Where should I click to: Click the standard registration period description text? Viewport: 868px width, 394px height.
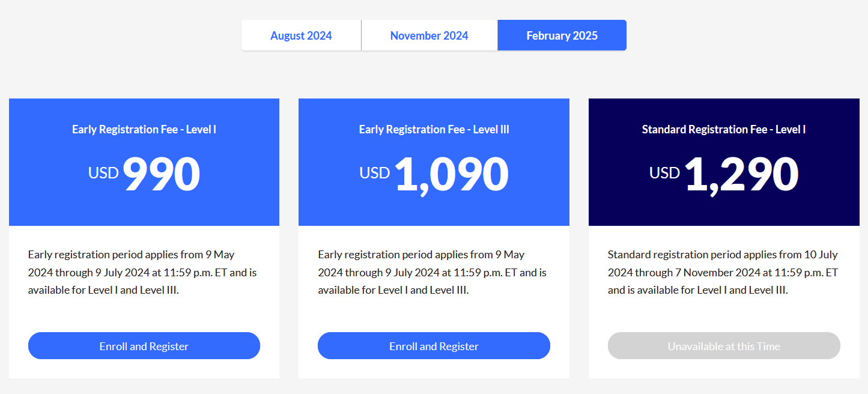click(723, 272)
